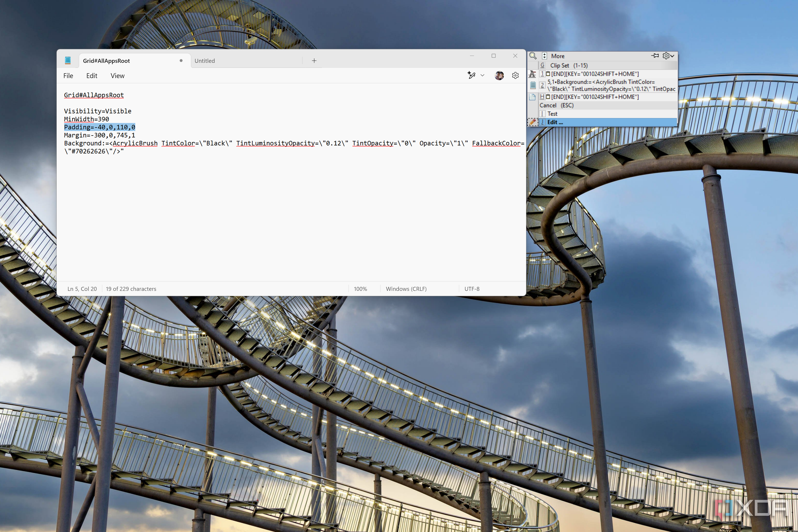
Task: Click the formatted text 'A' icon in popup sidebar
Action: (532, 74)
